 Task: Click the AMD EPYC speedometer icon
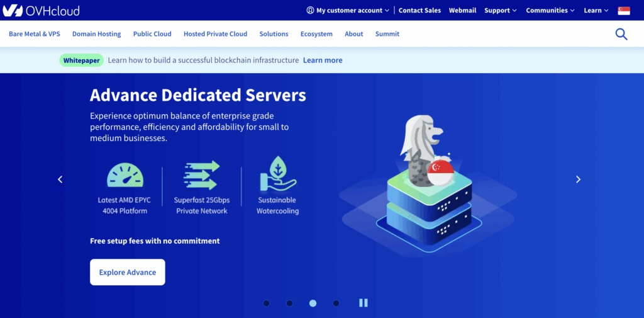point(125,175)
